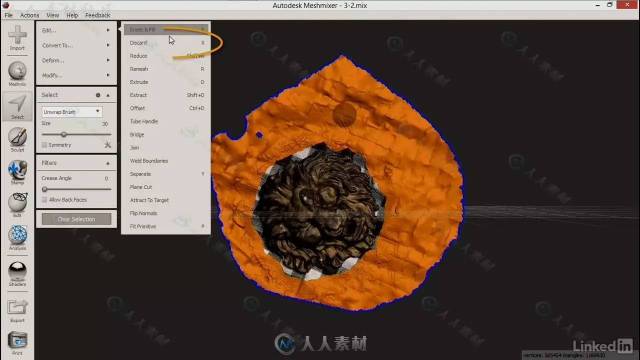Collapse the Select panel arrow
The width and height of the screenshot is (640, 360).
click(x=108, y=95)
